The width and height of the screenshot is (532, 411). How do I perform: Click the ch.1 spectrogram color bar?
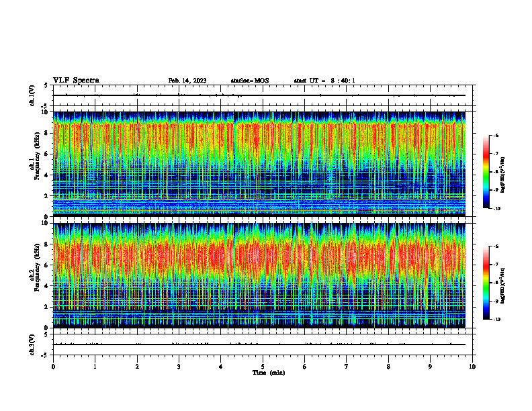point(486,172)
